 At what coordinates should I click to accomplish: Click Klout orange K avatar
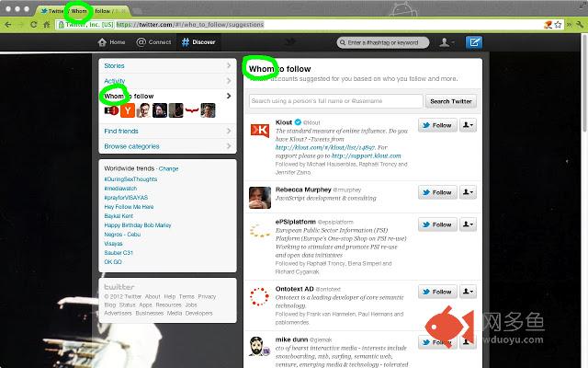pos(260,131)
